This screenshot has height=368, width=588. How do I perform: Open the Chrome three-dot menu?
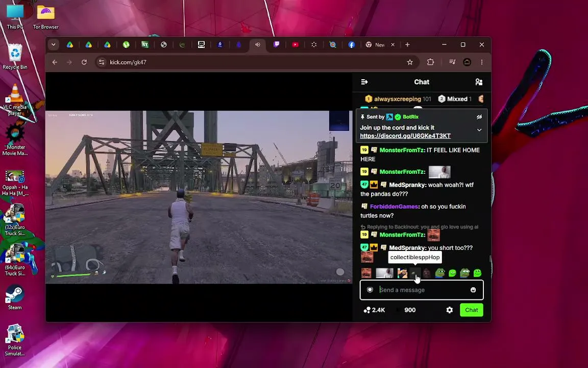pyautogui.click(x=482, y=62)
